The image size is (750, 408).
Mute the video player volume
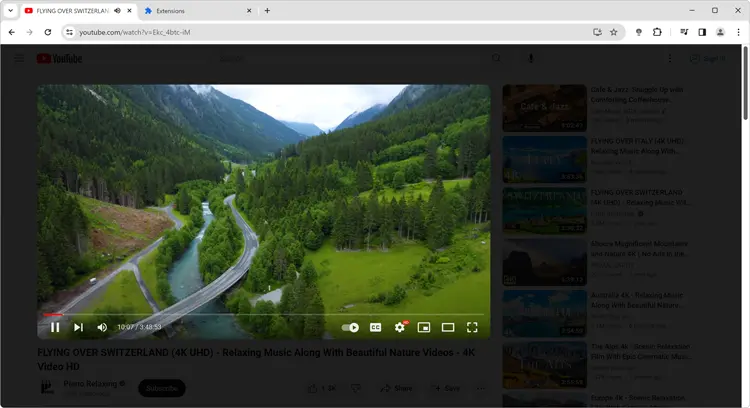click(x=102, y=327)
